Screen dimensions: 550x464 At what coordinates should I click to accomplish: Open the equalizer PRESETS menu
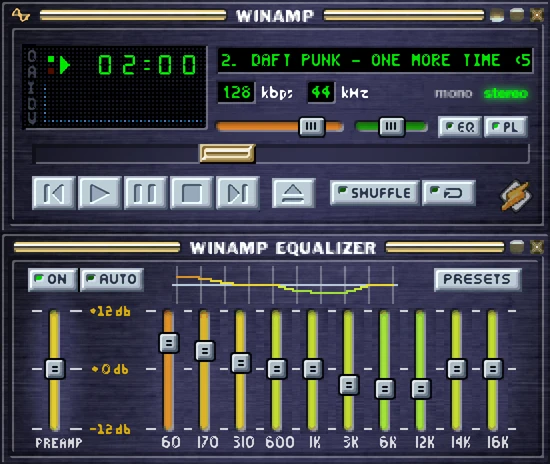pyautogui.click(x=477, y=280)
